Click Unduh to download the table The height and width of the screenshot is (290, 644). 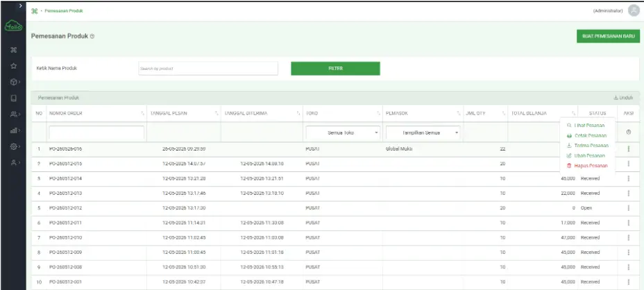point(623,98)
